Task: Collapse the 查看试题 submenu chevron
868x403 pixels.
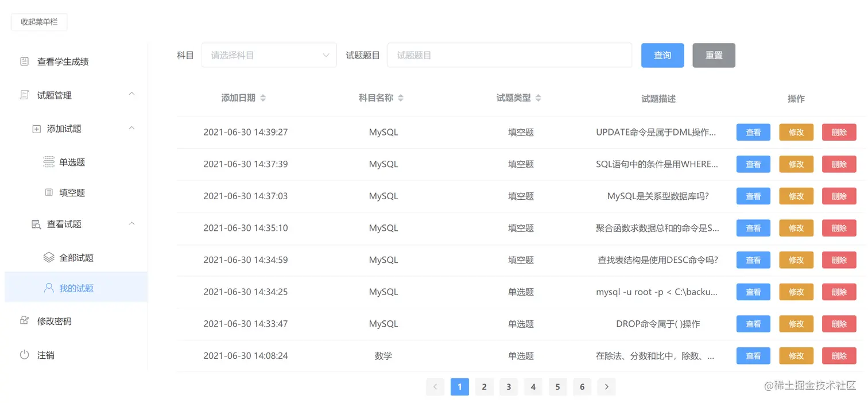Action: 131,223
